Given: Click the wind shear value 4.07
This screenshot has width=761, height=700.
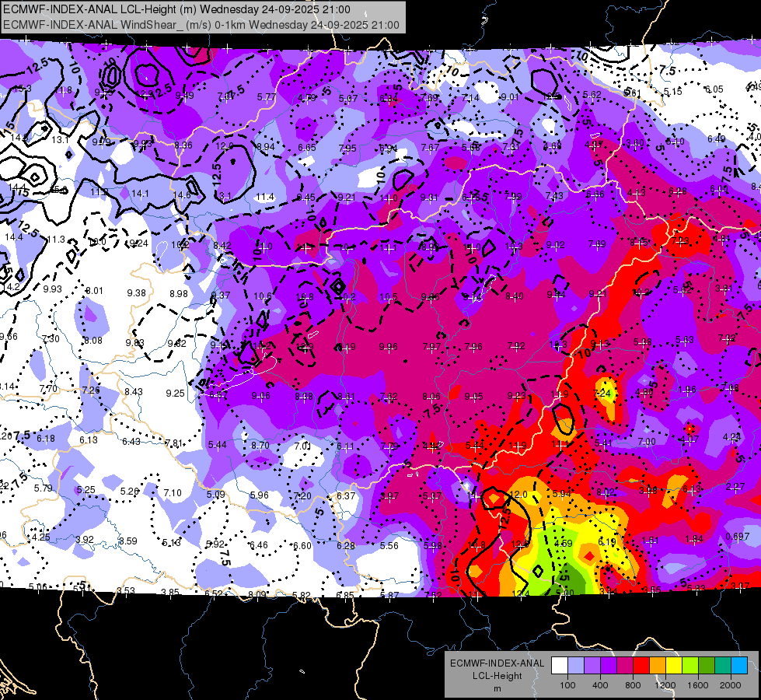Looking at the screenshot, I should tap(689, 439).
